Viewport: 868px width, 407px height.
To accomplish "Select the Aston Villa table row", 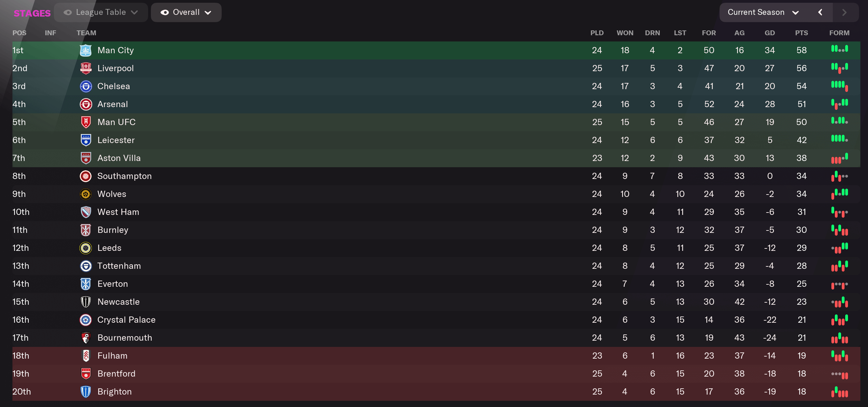I will pos(345,158).
